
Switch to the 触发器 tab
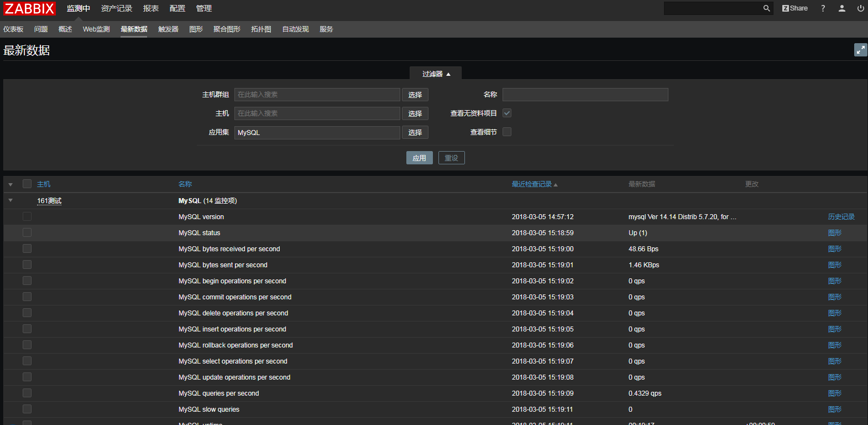[x=168, y=29]
